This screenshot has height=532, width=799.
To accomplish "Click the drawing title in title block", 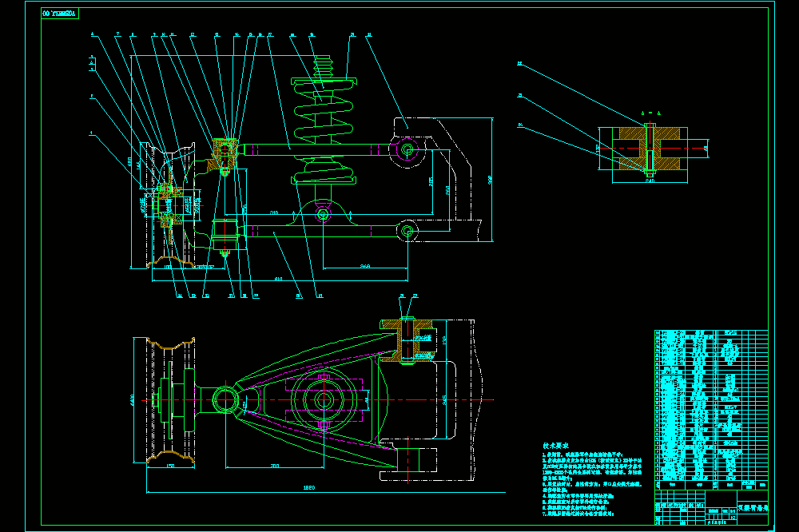I will point(753,509).
